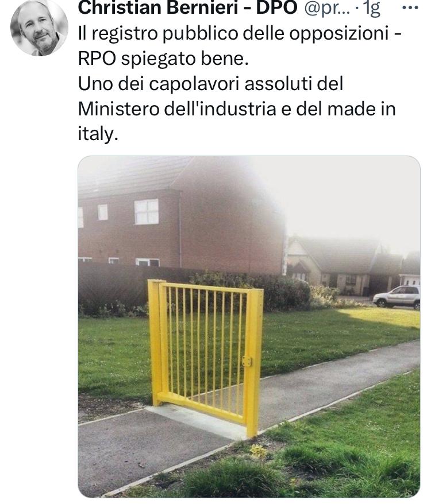Screen dimensions: 431x504
Task: Click the yellow gate's latch in photo
Action: pyautogui.click(x=247, y=361)
